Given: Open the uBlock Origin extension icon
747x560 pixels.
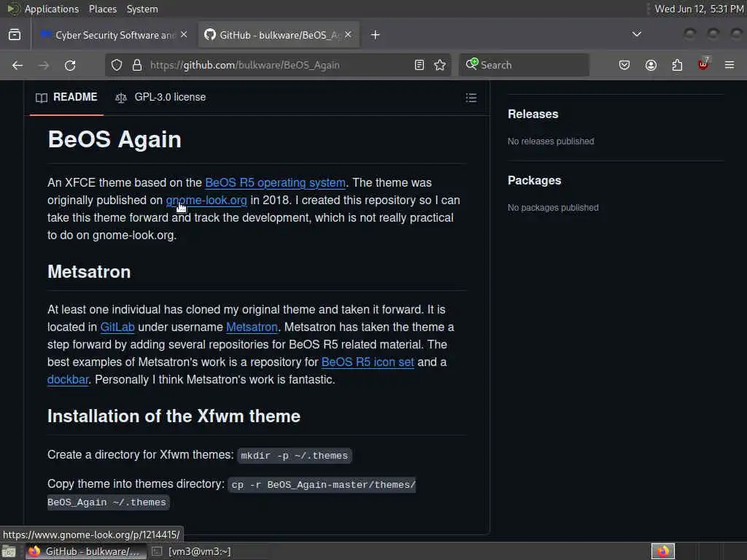Looking at the screenshot, I should tap(703, 64).
